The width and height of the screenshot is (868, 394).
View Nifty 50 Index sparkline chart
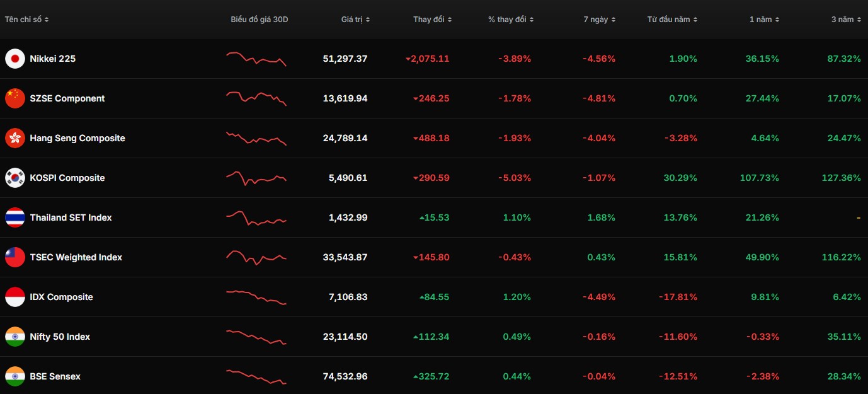coord(256,337)
